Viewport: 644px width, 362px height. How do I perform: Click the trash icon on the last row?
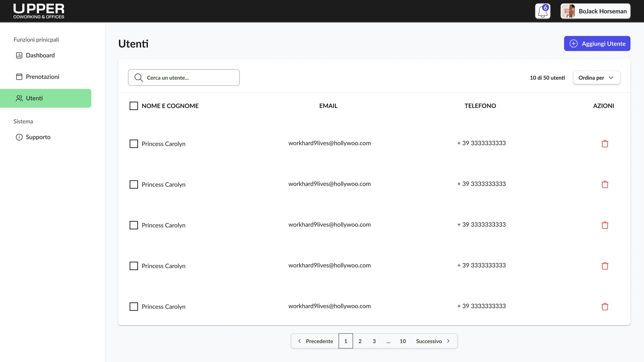605,306
